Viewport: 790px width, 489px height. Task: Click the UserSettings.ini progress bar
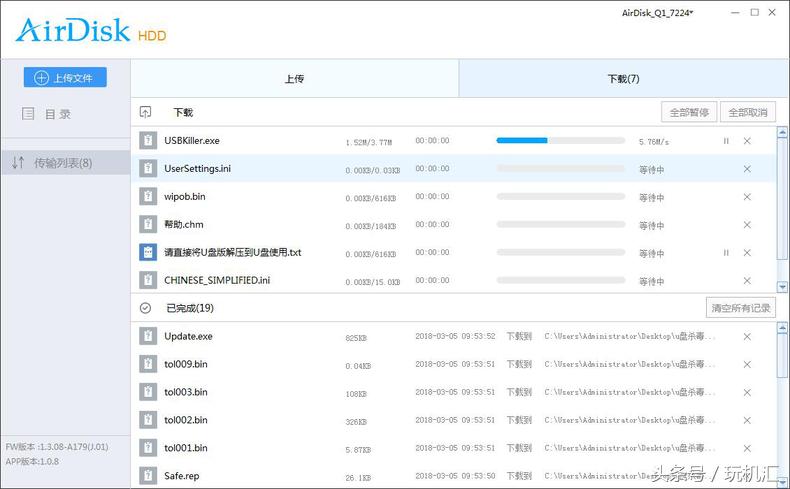561,168
